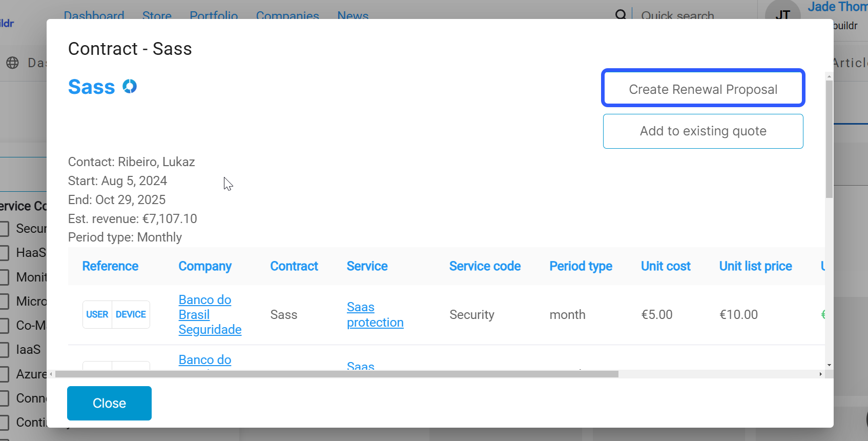Click the Sass contract status icon
Screen dimensions: 868x441
[x=130, y=86]
